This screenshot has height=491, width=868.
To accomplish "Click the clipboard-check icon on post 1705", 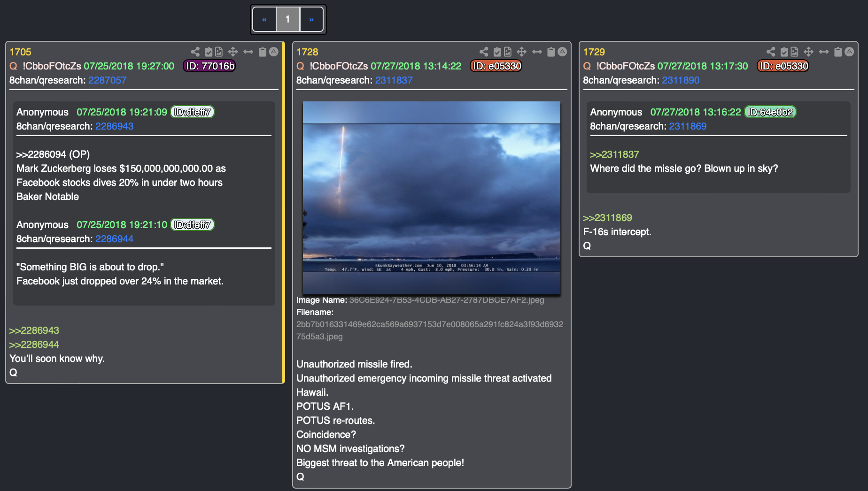I will (x=209, y=52).
